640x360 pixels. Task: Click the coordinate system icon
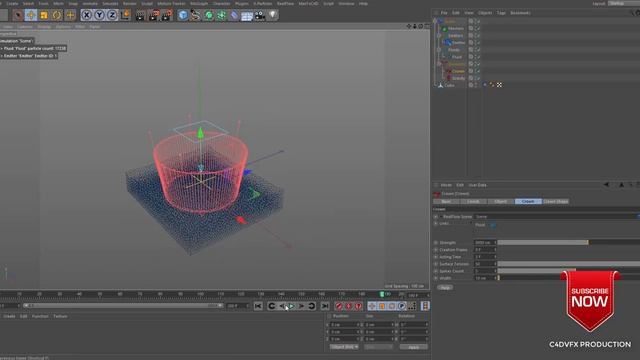tap(125, 15)
